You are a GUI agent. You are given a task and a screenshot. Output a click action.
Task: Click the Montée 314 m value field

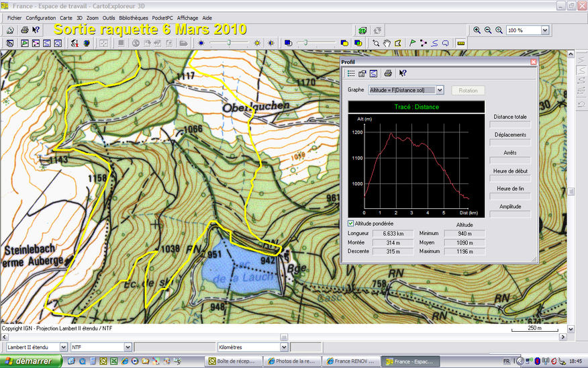[393, 242]
